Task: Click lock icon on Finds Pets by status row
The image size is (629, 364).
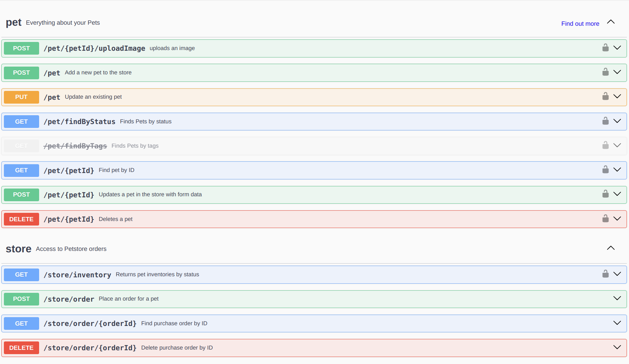Action: pyautogui.click(x=605, y=121)
